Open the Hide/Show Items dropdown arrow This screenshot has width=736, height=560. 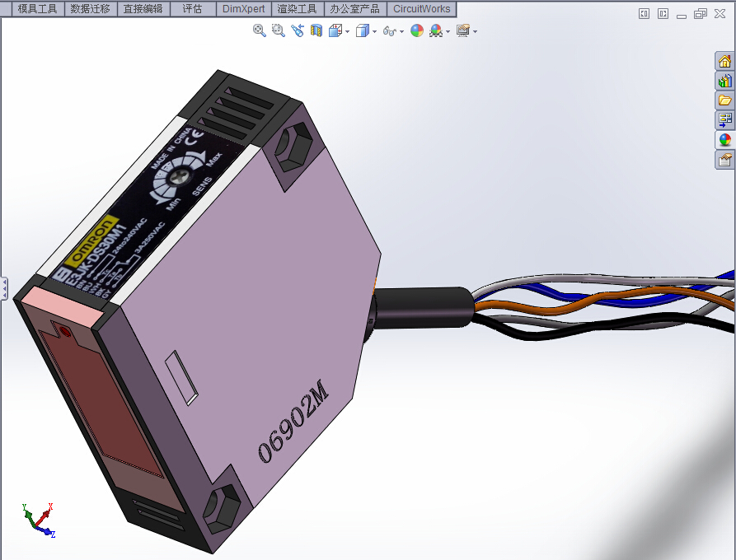coord(402,31)
